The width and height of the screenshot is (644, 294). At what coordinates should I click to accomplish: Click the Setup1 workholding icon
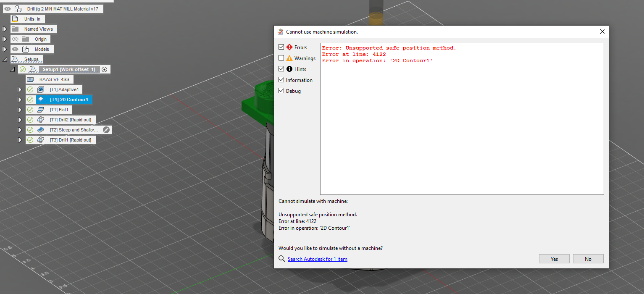pyautogui.click(x=33, y=69)
